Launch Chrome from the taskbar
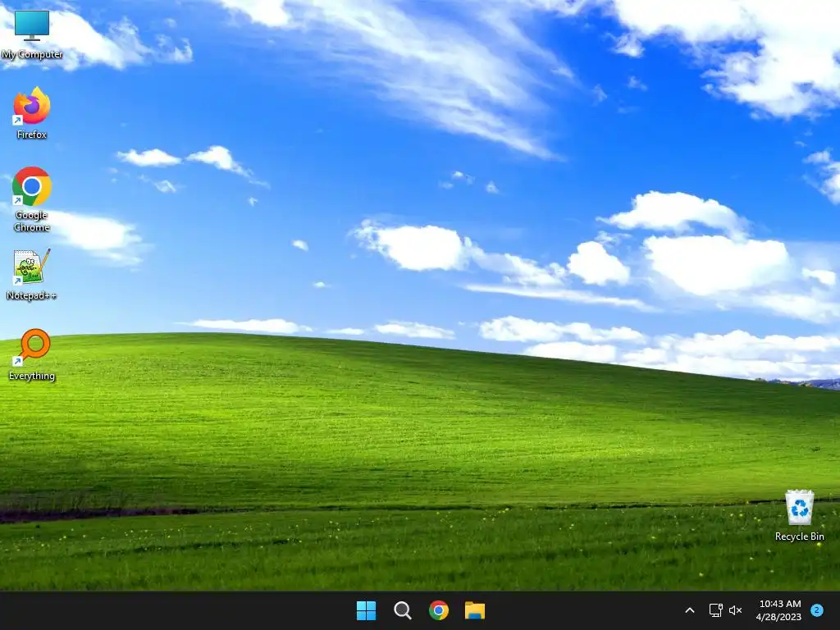 coord(439,610)
